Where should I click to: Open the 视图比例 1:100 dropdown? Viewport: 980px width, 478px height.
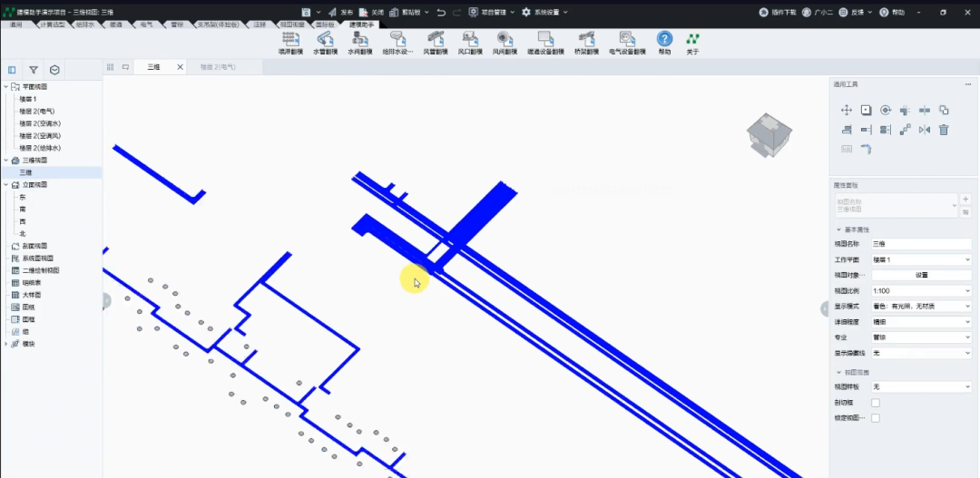[921, 290]
